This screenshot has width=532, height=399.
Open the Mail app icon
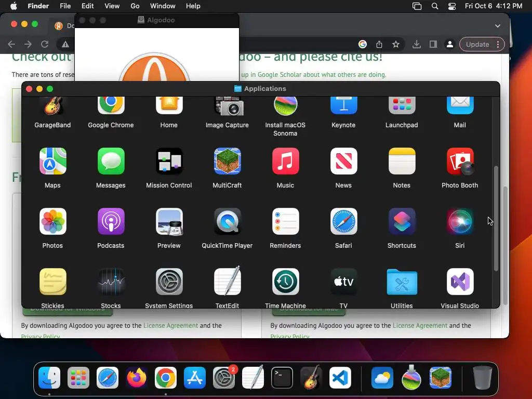click(x=460, y=106)
